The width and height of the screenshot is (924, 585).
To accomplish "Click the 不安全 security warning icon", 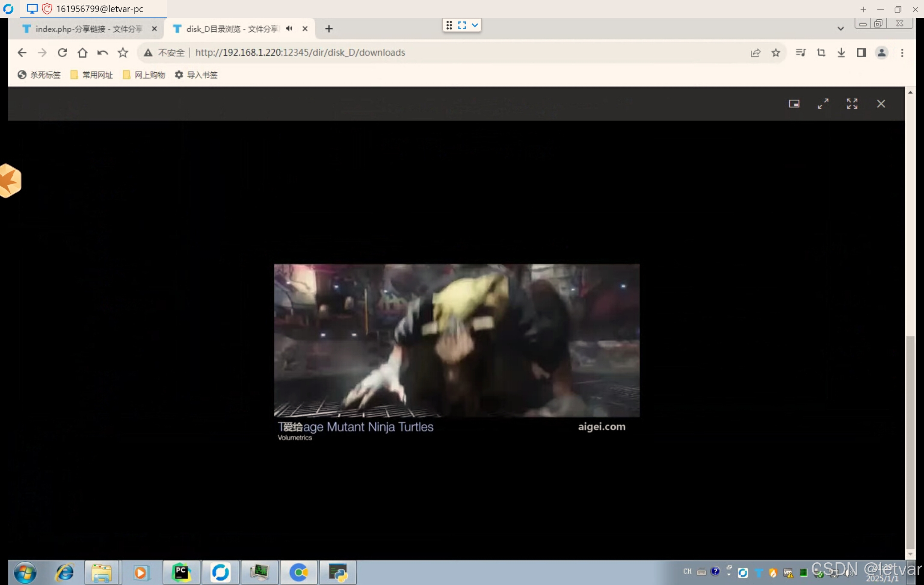I will pos(148,53).
